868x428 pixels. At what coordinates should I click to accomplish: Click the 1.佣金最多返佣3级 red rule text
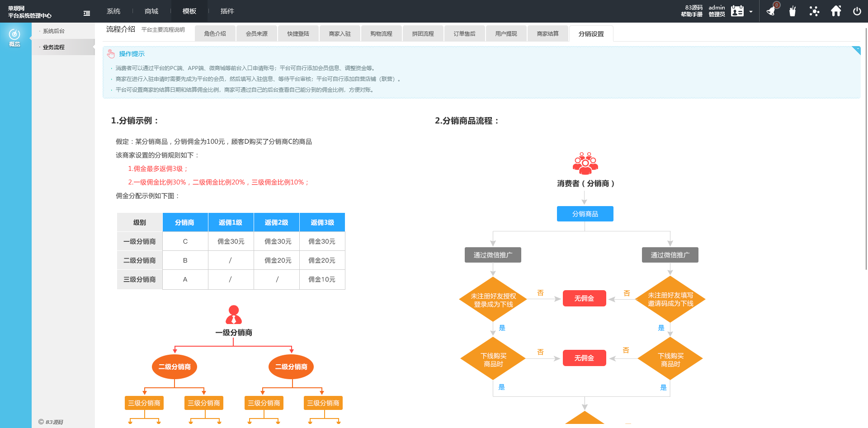158,169
